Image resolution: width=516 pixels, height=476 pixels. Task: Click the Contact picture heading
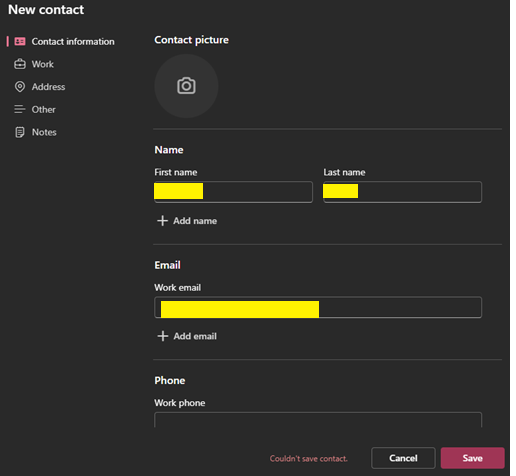[x=191, y=40]
